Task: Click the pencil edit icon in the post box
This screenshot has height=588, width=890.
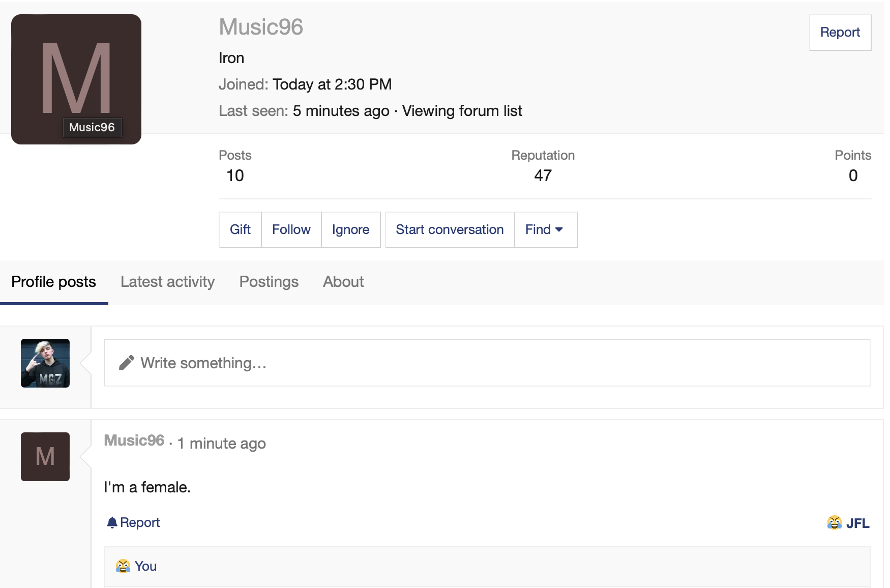Action: click(x=127, y=363)
